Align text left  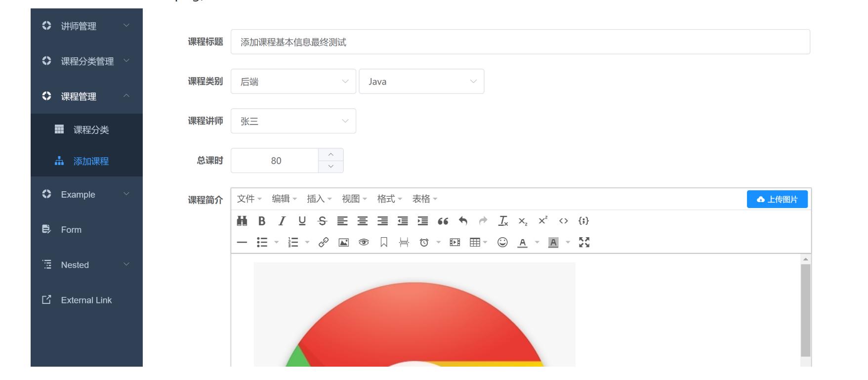coord(342,221)
